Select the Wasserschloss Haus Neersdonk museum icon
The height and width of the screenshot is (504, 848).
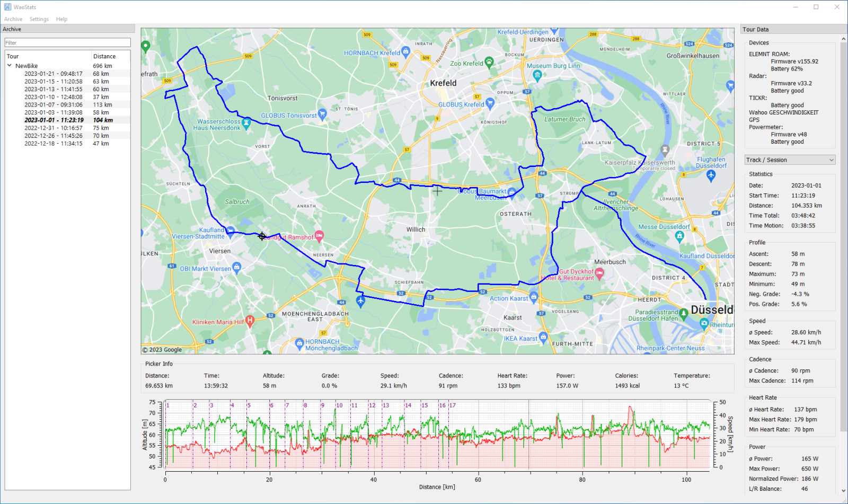[246, 125]
